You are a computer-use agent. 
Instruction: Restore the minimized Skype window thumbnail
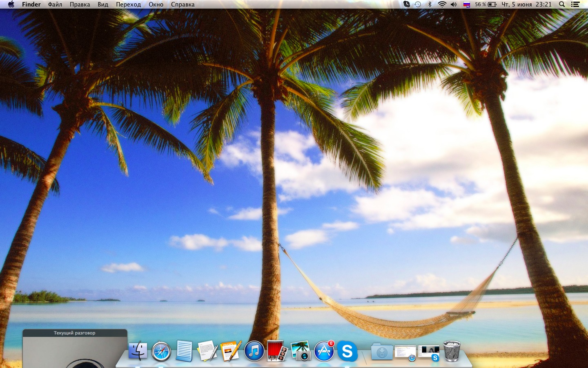[429, 352]
